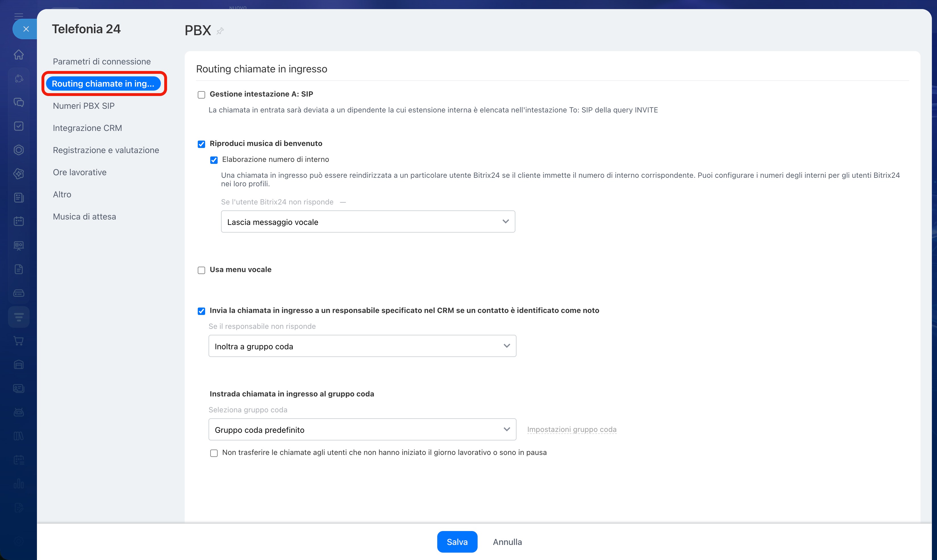Uncheck Invia la chiamata a responsabile CRM
This screenshot has height=560, width=937.
point(201,311)
